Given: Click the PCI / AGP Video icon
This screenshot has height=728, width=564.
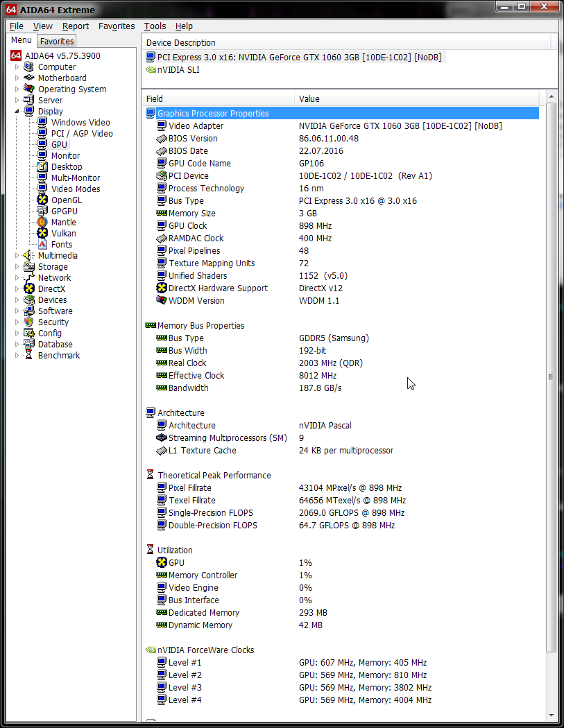Looking at the screenshot, I should pyautogui.click(x=42, y=134).
